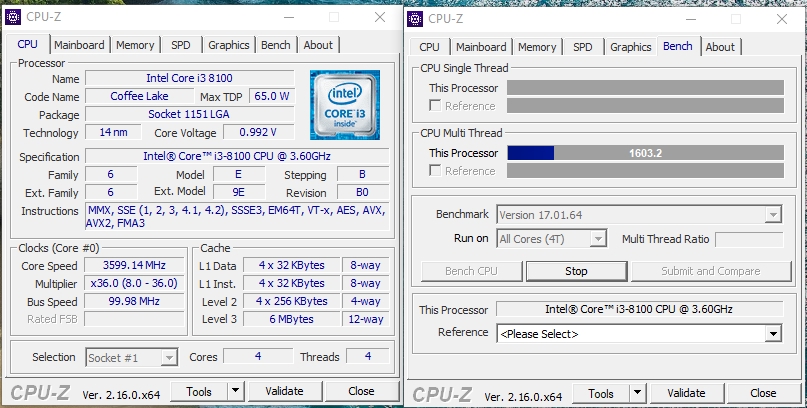807x408 pixels.
Task: Click the CPU-Z app icon in right window title bar
Action: tap(415, 19)
